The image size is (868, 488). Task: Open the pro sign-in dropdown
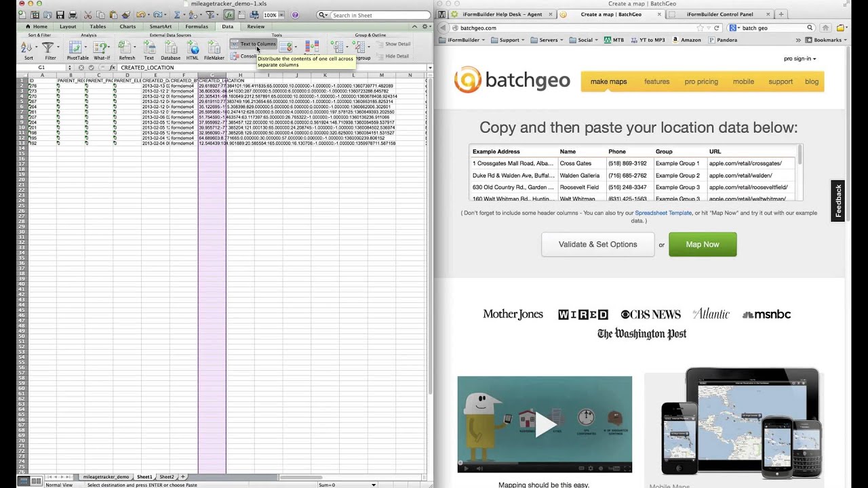[800, 59]
